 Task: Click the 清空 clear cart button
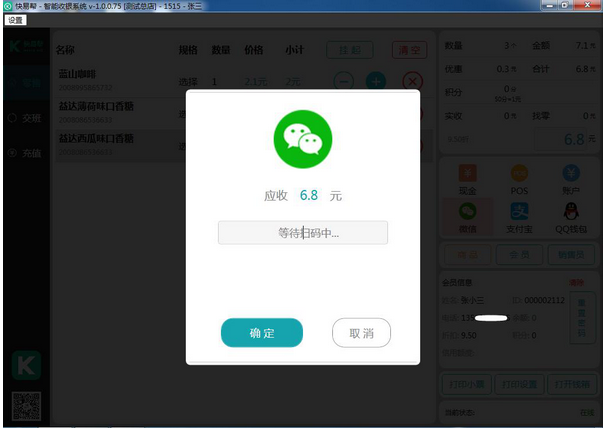pos(409,50)
